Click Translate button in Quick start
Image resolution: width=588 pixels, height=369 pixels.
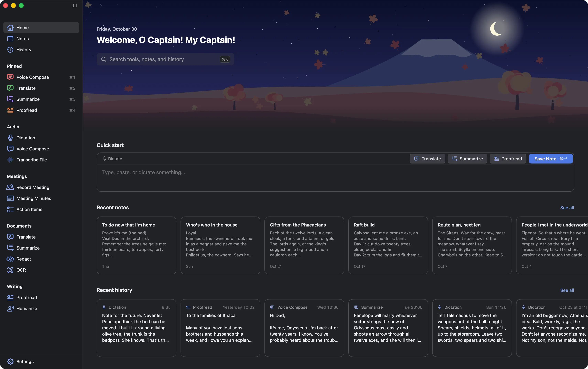click(427, 159)
